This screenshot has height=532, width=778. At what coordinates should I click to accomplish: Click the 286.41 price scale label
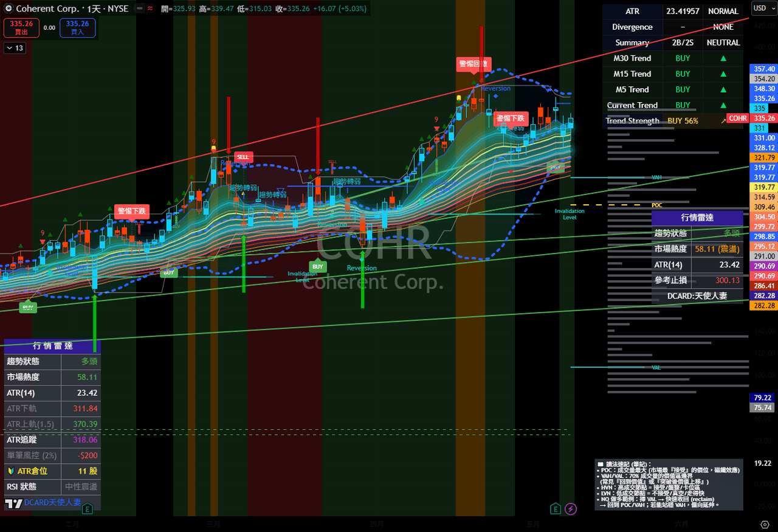tap(764, 286)
